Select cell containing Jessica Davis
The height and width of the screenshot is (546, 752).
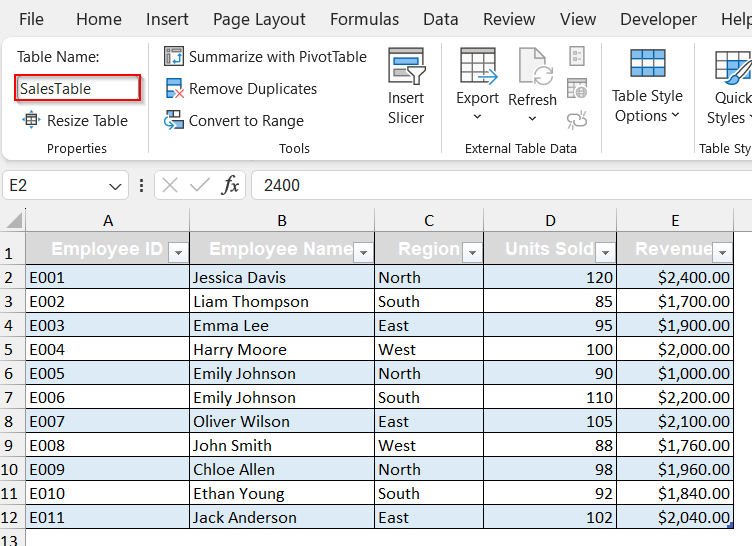pos(282,277)
